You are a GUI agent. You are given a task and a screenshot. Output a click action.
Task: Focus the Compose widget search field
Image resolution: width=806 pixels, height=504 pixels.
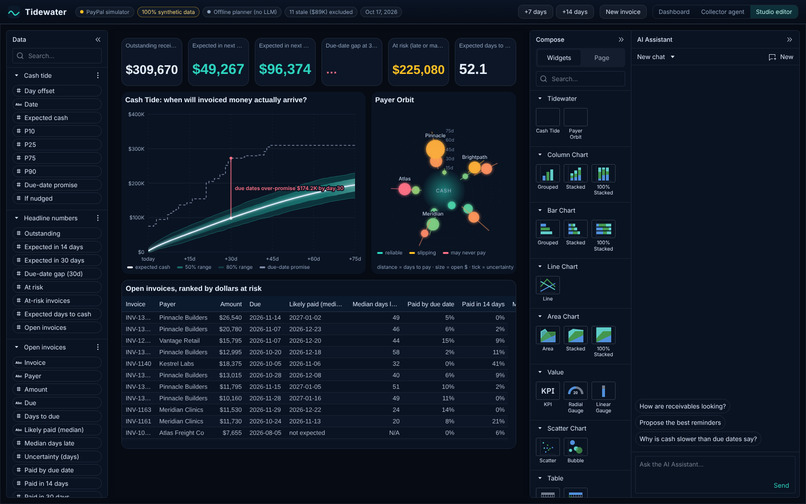tap(580, 79)
